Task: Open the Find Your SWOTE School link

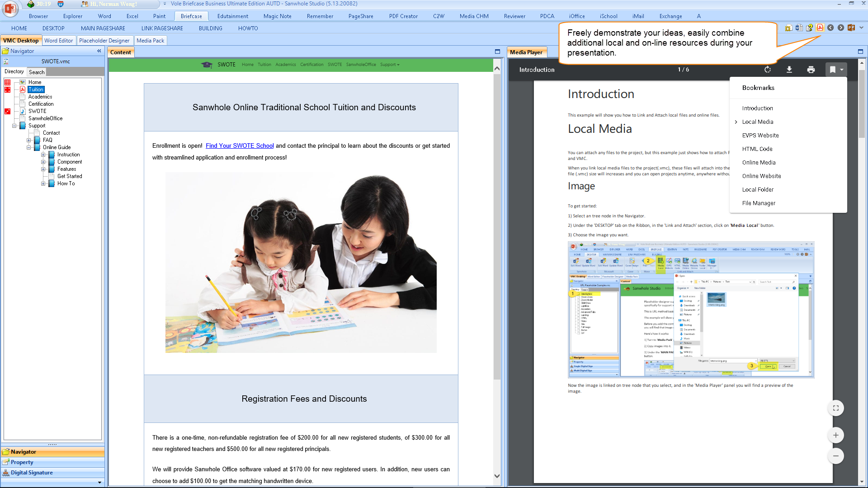Action: pos(240,145)
